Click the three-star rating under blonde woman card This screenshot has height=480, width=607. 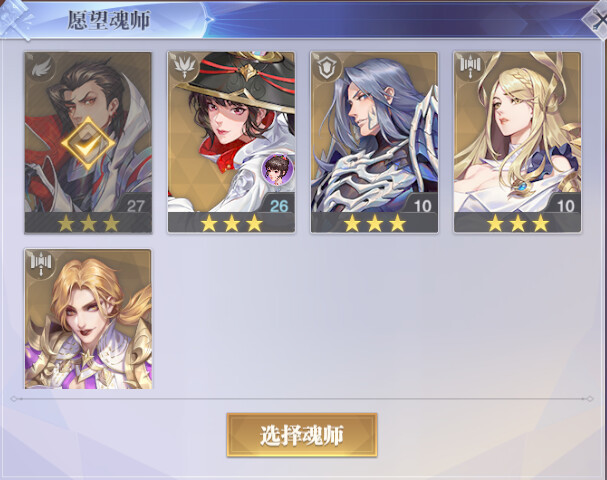(518, 223)
